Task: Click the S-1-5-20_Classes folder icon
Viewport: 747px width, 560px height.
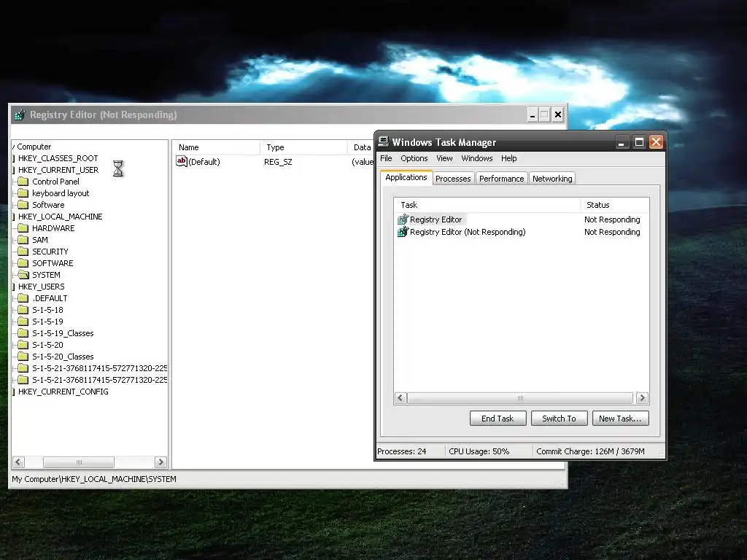Action: tap(23, 356)
